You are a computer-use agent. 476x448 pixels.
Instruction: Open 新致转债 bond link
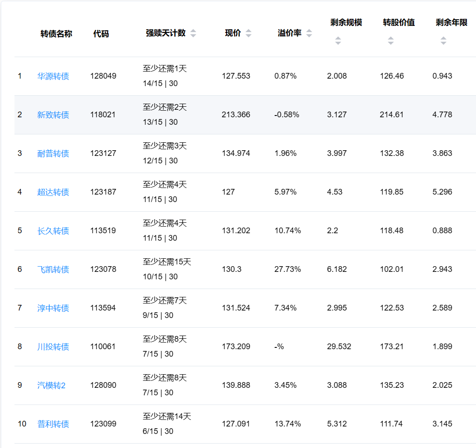53,115
